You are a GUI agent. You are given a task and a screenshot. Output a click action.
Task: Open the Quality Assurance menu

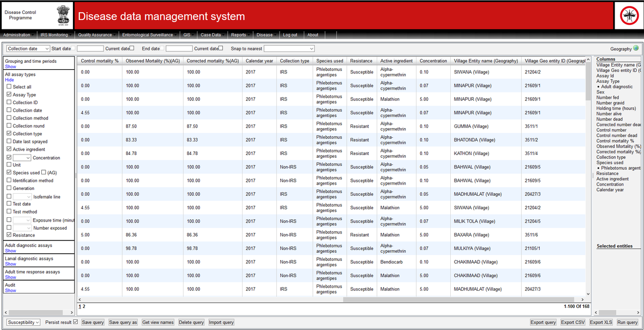pyautogui.click(x=97, y=35)
